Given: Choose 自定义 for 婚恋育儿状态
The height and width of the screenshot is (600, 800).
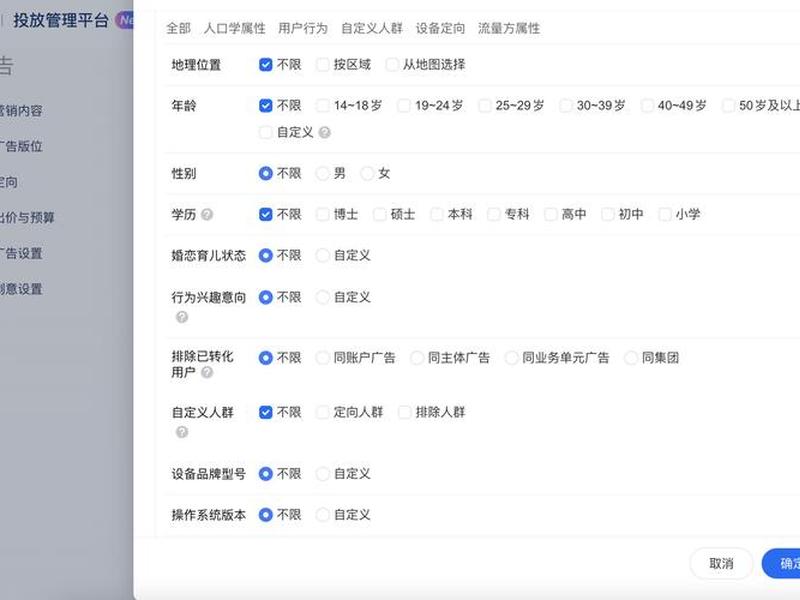Looking at the screenshot, I should 322,255.
